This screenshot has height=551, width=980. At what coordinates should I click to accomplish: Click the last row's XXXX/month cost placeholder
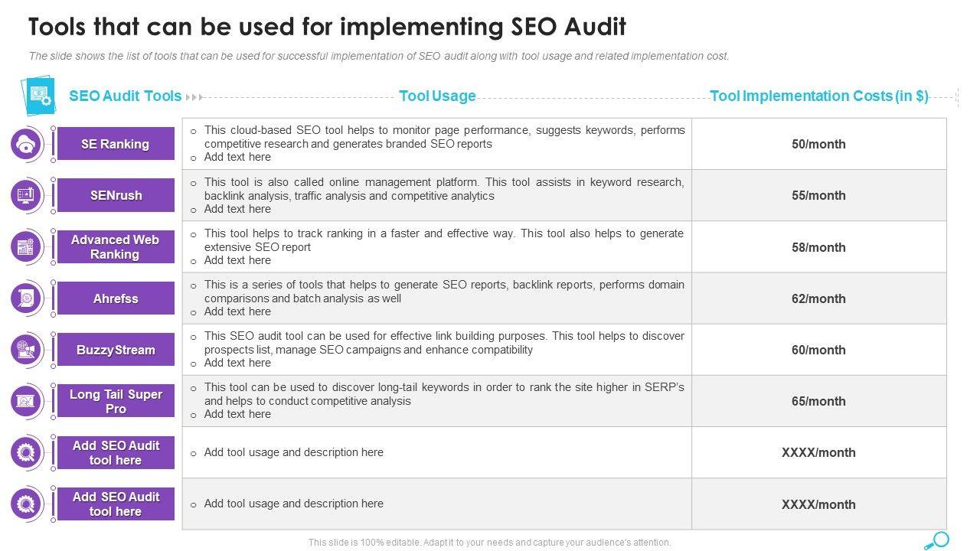pyautogui.click(x=818, y=504)
